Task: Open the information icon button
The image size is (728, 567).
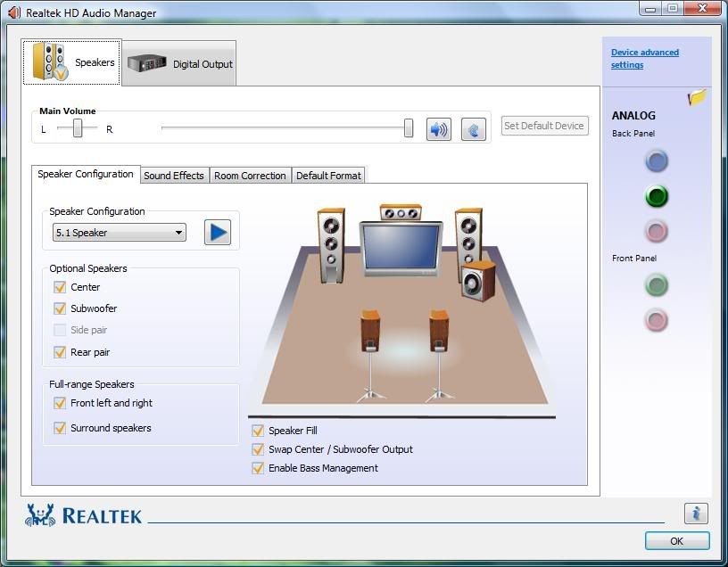Action: 696,514
